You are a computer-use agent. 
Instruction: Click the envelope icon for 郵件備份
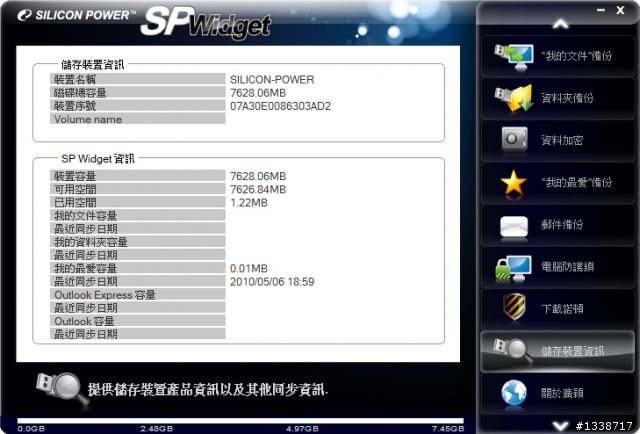pos(514,226)
